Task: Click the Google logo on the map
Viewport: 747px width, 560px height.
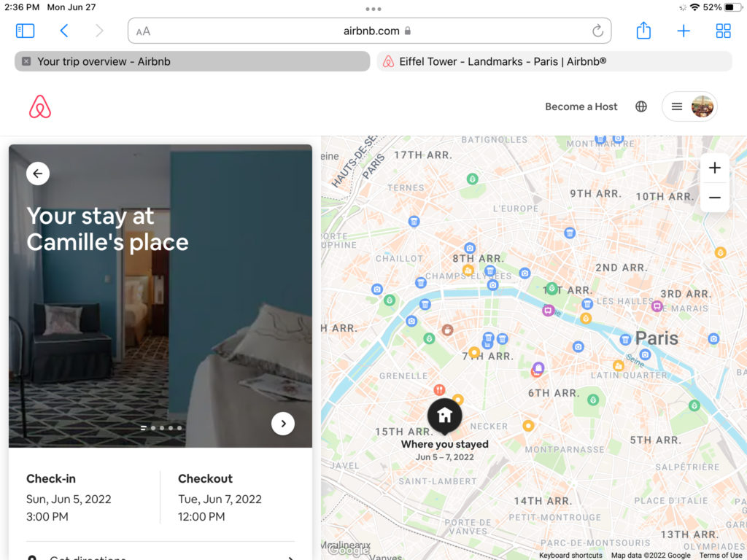Action: pos(349,550)
